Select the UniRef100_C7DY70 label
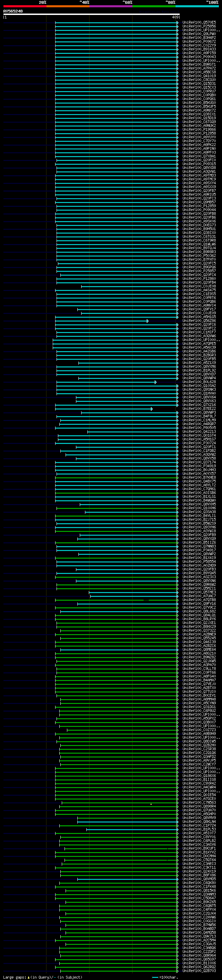 [199, 141]
